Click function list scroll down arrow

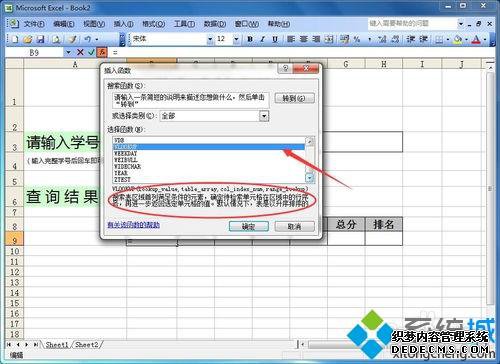[310, 178]
